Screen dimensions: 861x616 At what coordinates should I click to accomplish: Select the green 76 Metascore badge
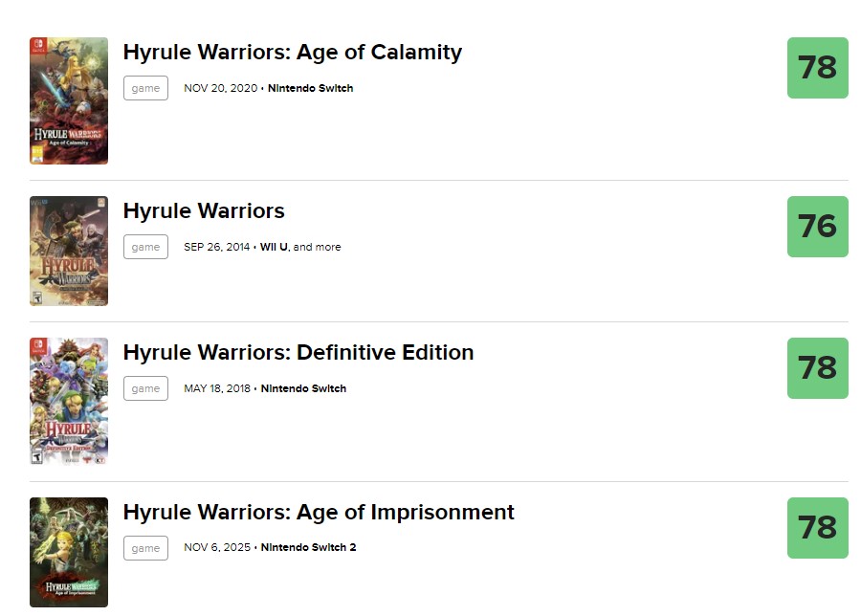(x=817, y=227)
